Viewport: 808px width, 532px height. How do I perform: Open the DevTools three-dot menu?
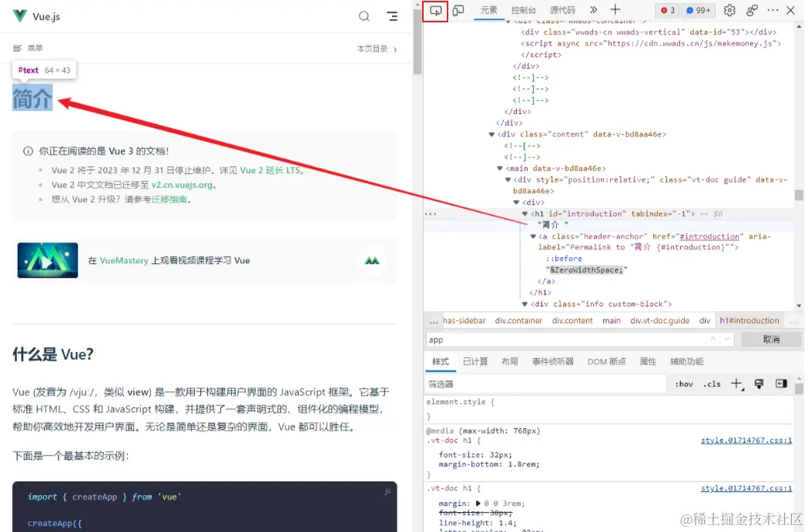773,10
